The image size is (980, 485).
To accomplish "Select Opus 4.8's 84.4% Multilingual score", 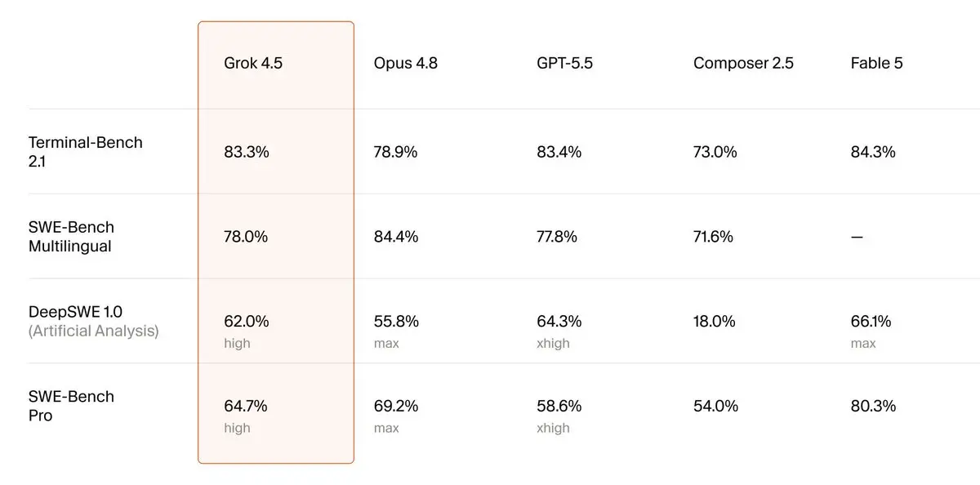I will tap(396, 237).
